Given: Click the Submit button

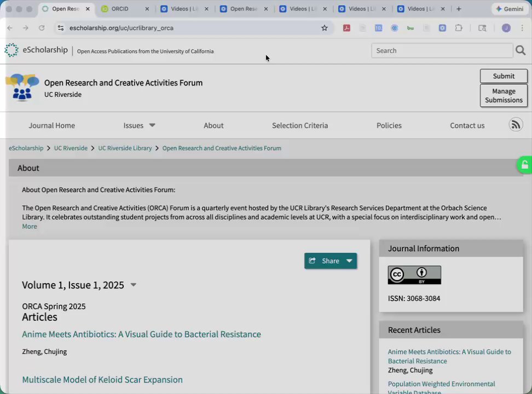Looking at the screenshot, I should [x=504, y=76].
